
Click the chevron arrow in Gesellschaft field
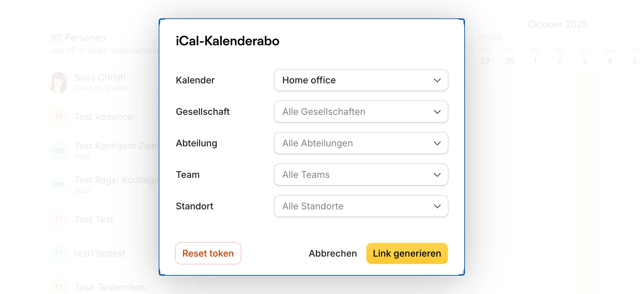click(x=437, y=112)
